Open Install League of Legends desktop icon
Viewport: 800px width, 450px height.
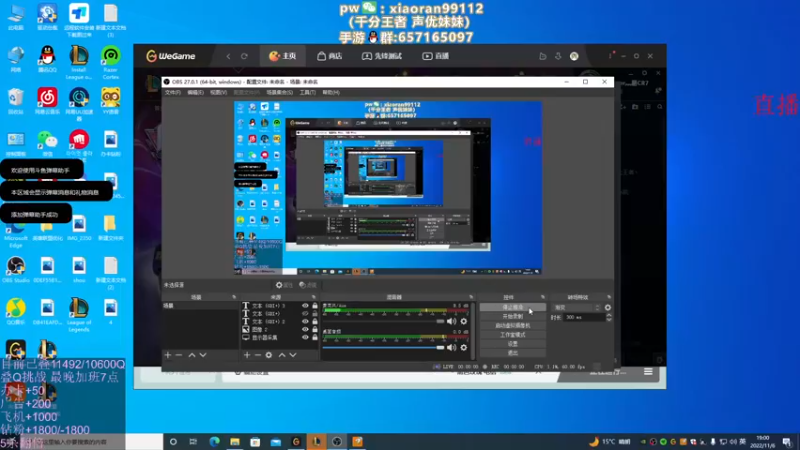point(79,62)
